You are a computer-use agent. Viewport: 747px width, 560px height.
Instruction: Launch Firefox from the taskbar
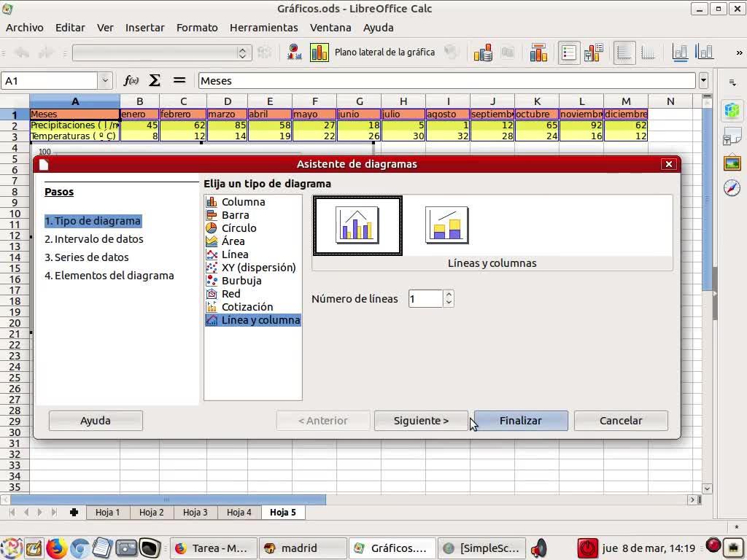click(56, 548)
